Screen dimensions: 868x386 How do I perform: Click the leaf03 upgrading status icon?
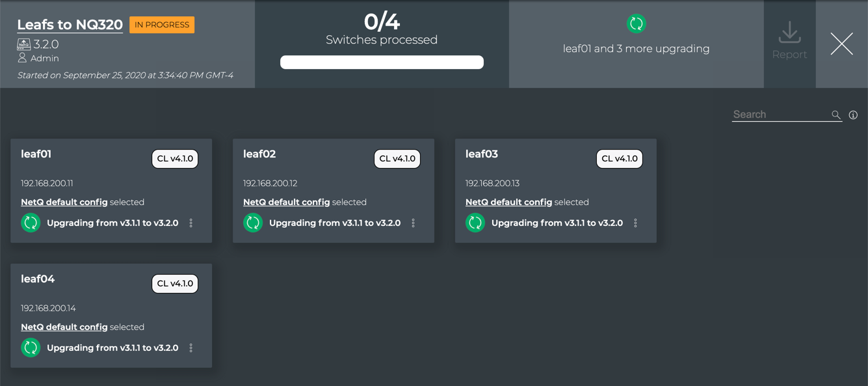(475, 223)
